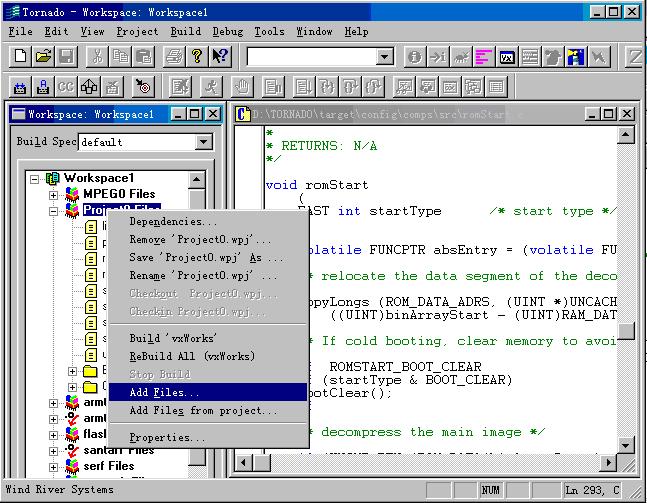Choose ReBuild All (vxWorks) entry
This screenshot has height=503, width=647.
click(208, 356)
